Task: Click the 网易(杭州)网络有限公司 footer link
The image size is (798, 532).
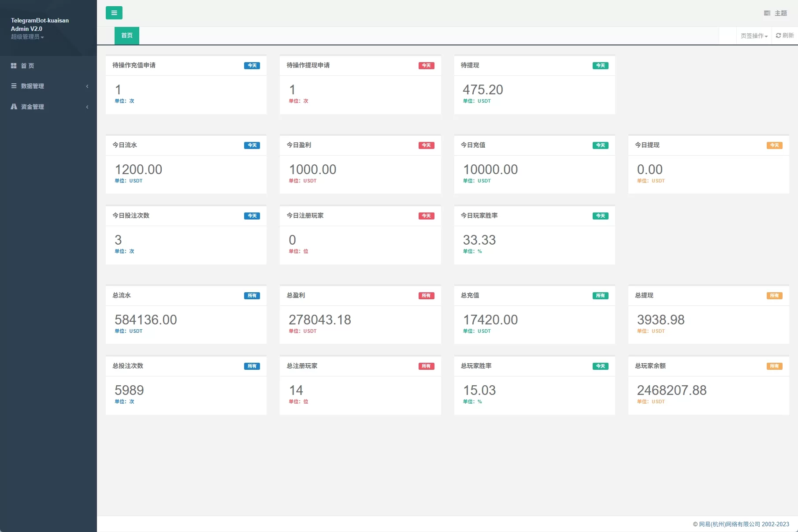Action: [x=729, y=524]
